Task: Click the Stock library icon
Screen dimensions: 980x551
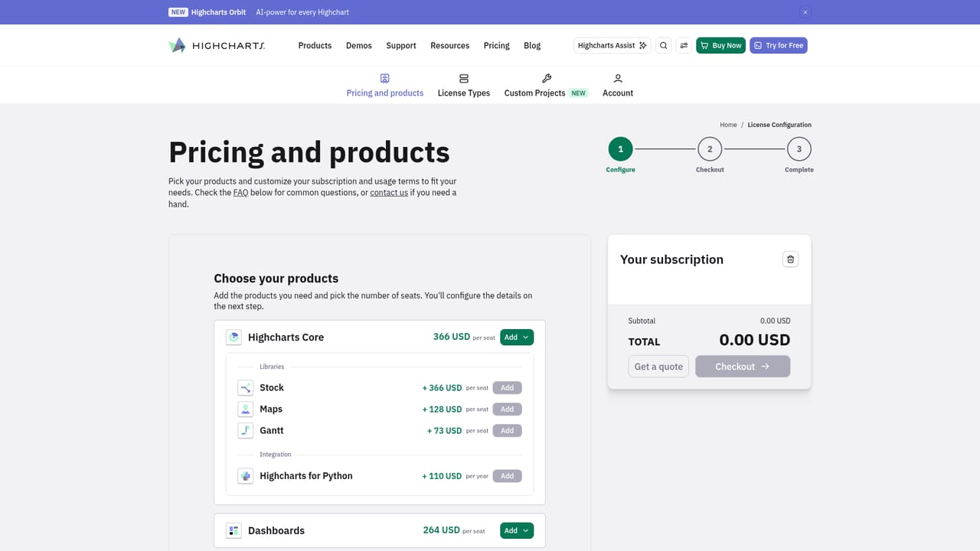Action: [245, 388]
